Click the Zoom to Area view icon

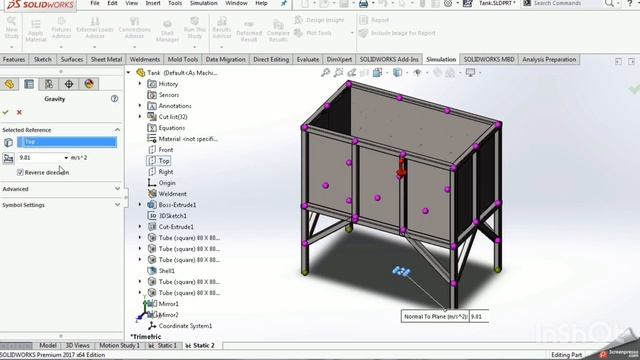point(338,73)
